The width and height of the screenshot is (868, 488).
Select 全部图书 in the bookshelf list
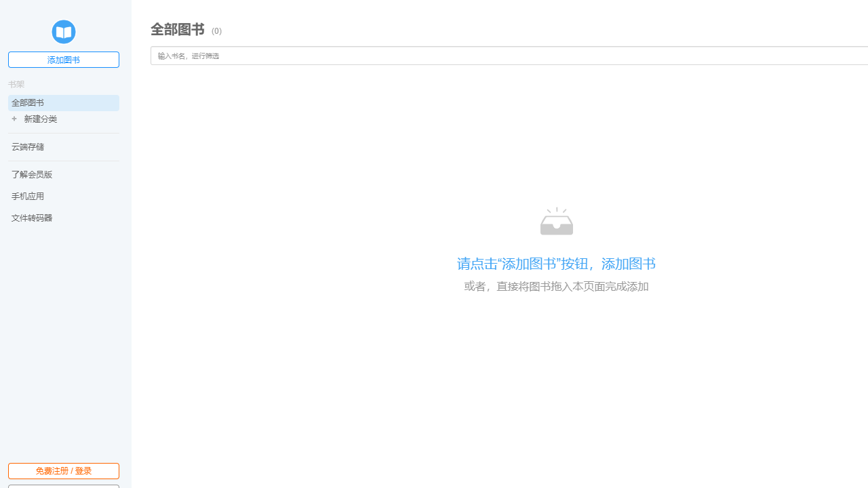pyautogui.click(x=64, y=103)
